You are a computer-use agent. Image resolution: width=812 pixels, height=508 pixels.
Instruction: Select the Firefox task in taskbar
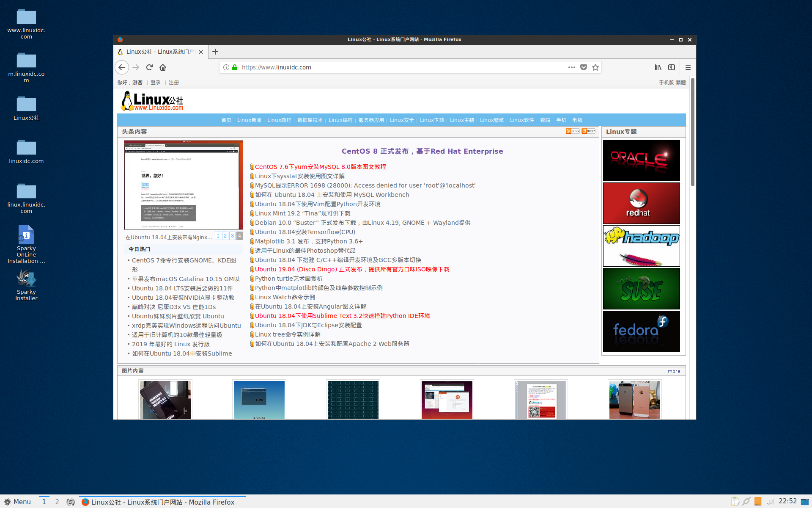(163, 502)
